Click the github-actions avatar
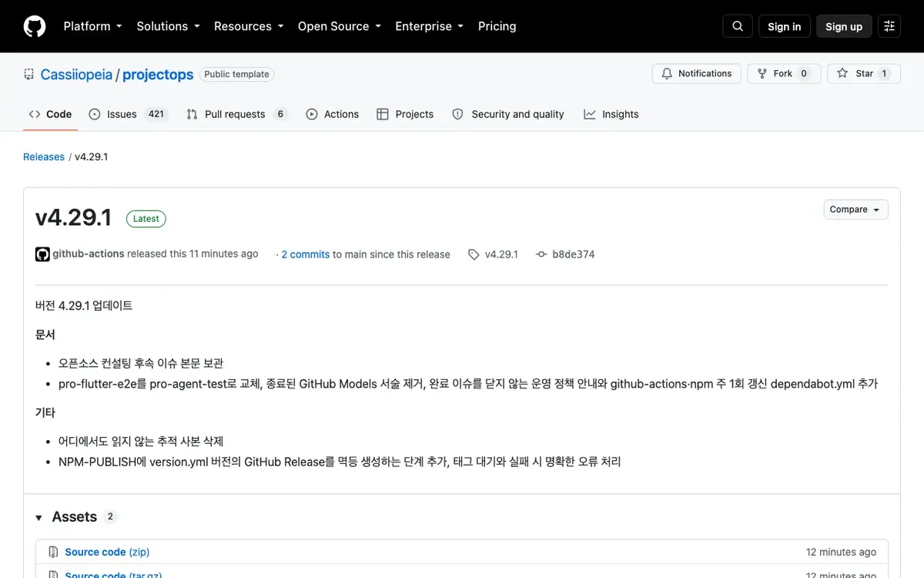The image size is (924, 578). click(42, 254)
